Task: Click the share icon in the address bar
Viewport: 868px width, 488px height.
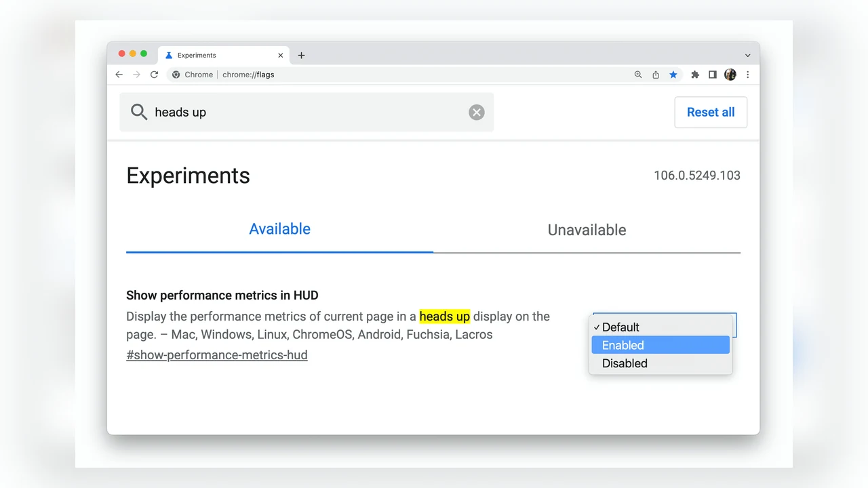Action: (x=656, y=75)
